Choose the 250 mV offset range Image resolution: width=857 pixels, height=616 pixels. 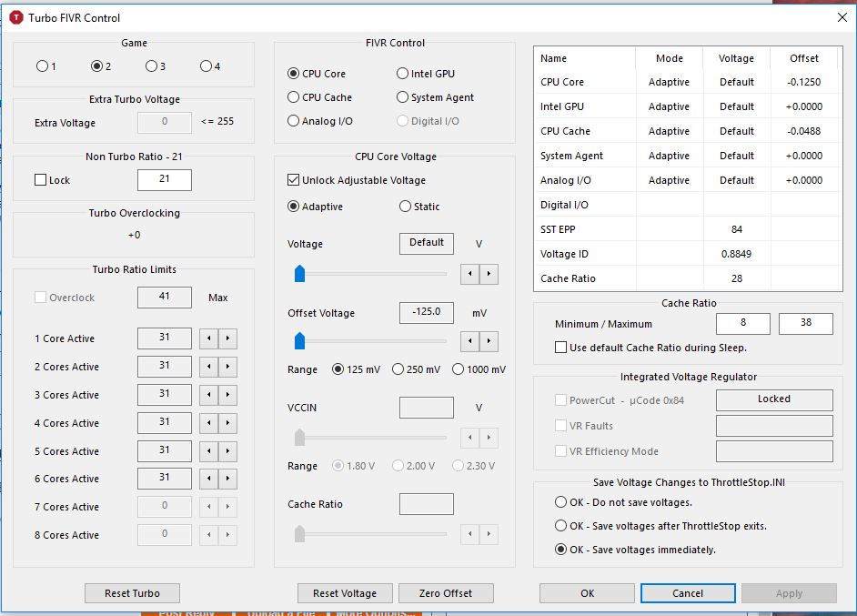click(x=398, y=369)
